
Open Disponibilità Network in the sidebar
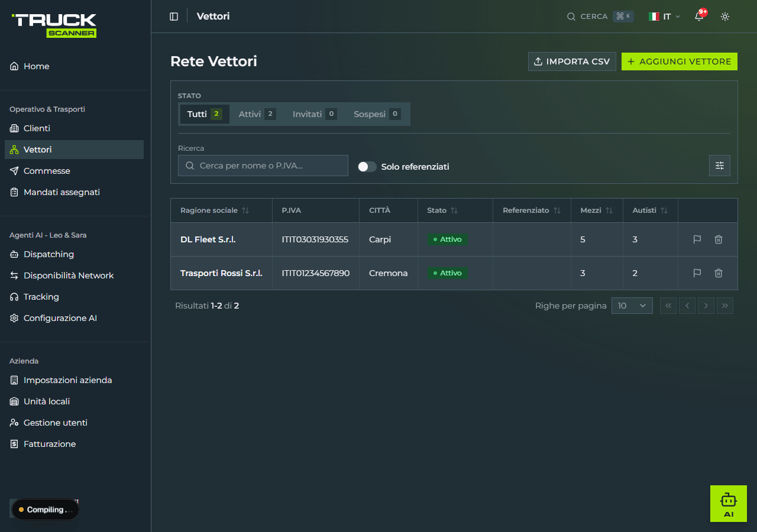[74, 275]
